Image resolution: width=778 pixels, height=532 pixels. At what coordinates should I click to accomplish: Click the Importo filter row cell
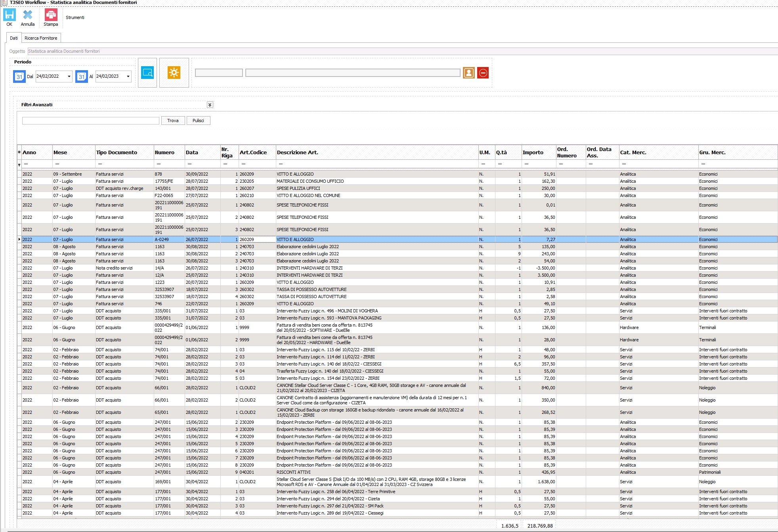(x=539, y=164)
